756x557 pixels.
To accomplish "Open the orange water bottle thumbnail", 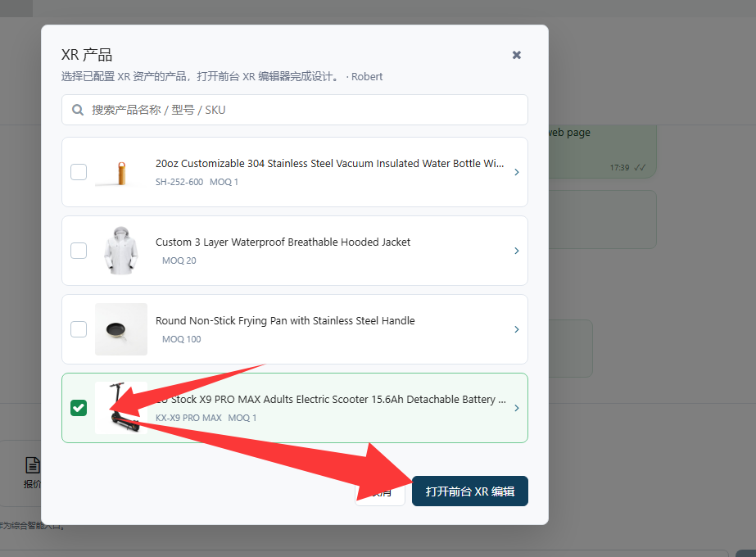I will [x=121, y=172].
